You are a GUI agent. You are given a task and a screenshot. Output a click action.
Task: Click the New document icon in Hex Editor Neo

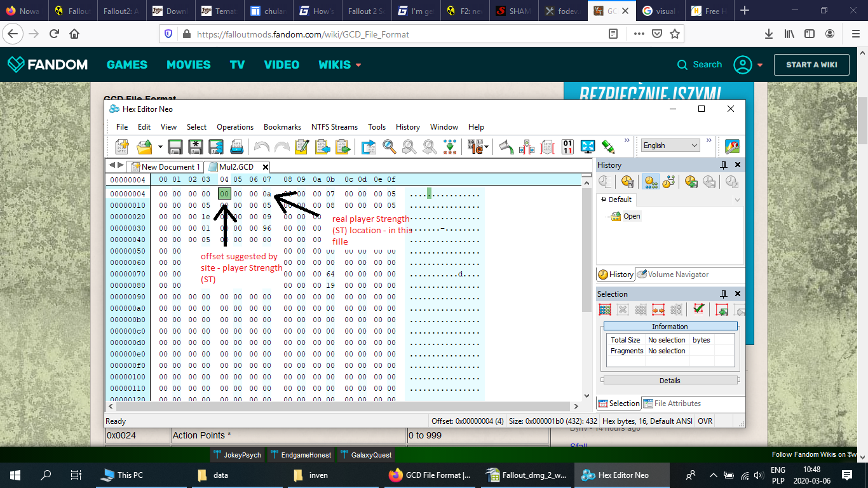[122, 147]
